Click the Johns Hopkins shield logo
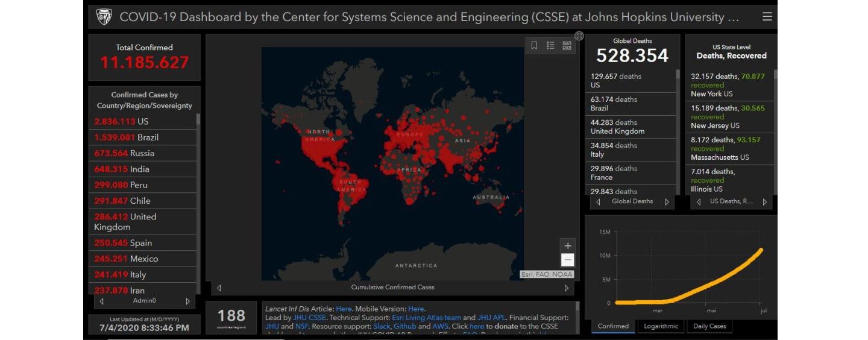 coord(104,17)
